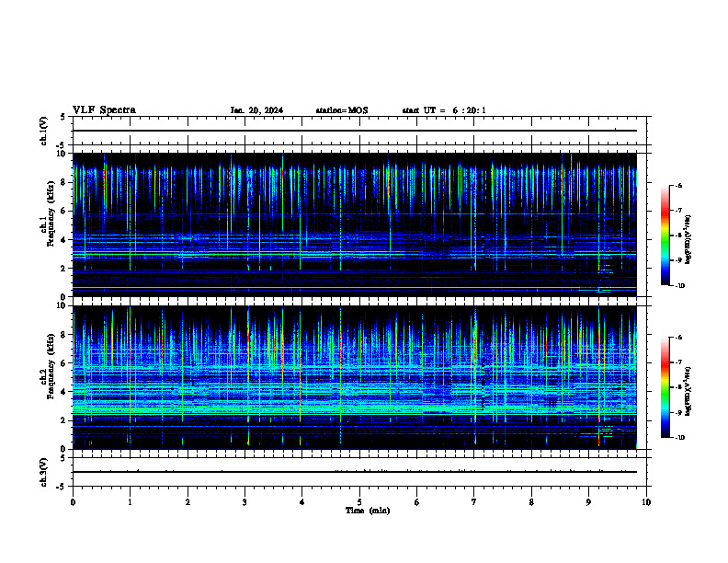Click the ch.2 spectrogram color scale bar

665,387
